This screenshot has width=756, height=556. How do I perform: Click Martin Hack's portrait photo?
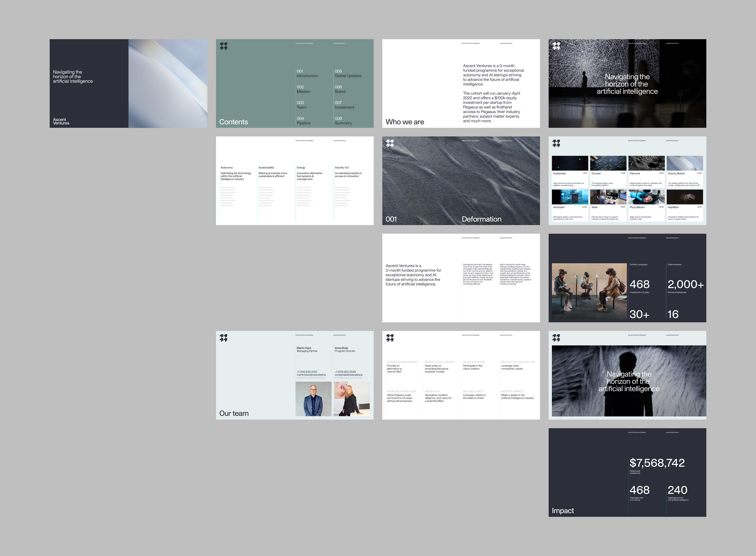(x=313, y=399)
